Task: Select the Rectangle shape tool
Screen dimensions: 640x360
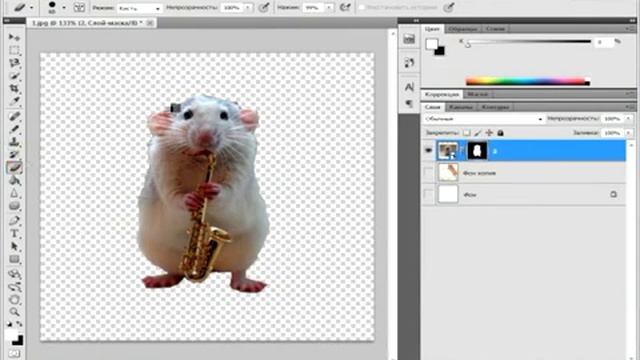Action: pos(14,259)
